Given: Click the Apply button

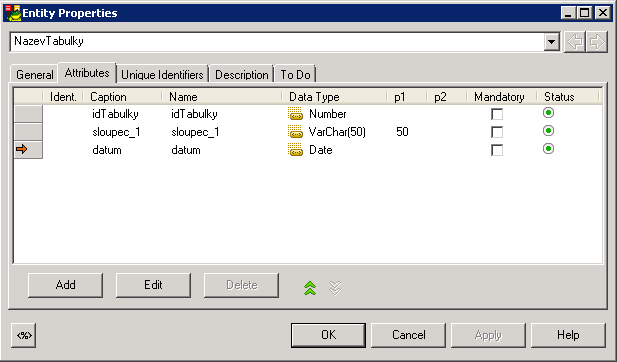Looking at the screenshot, I should click(488, 335).
